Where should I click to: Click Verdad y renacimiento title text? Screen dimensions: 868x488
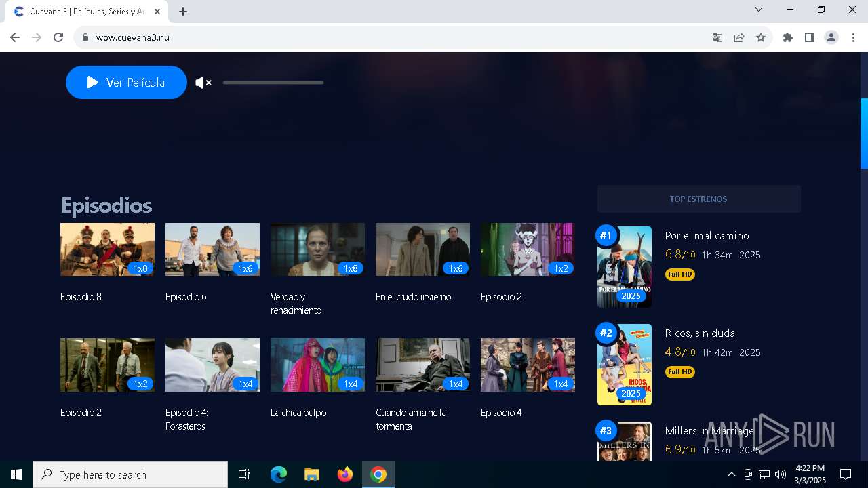click(296, 304)
